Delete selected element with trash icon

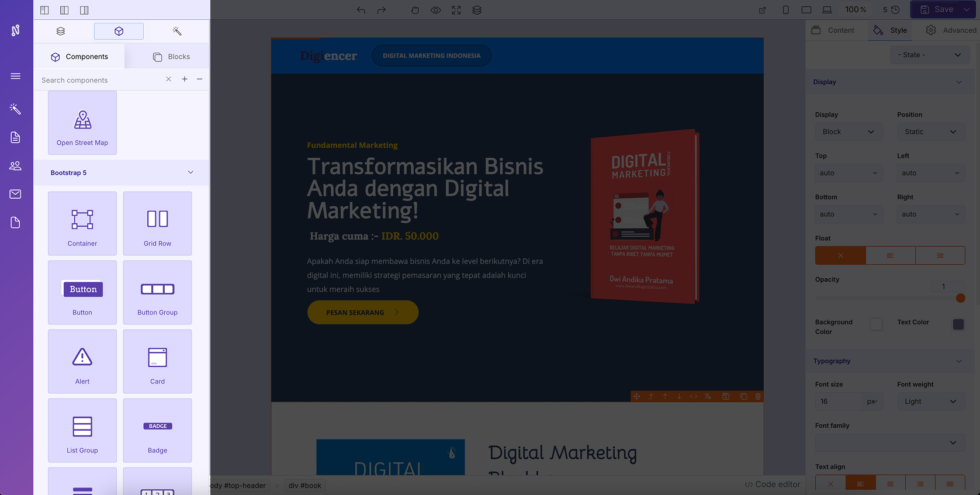point(758,396)
